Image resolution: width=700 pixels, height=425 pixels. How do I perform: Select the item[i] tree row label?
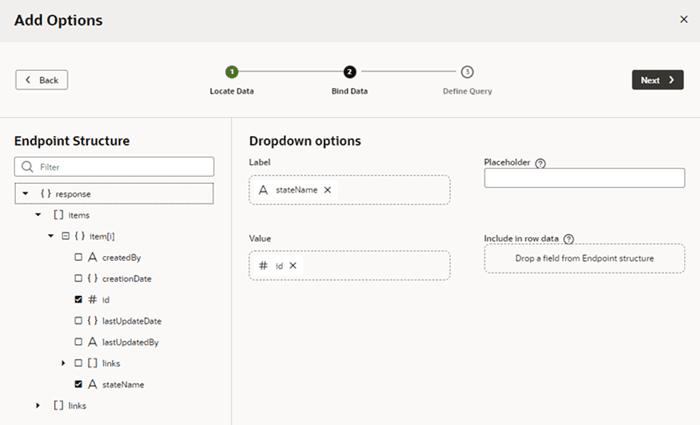click(102, 237)
